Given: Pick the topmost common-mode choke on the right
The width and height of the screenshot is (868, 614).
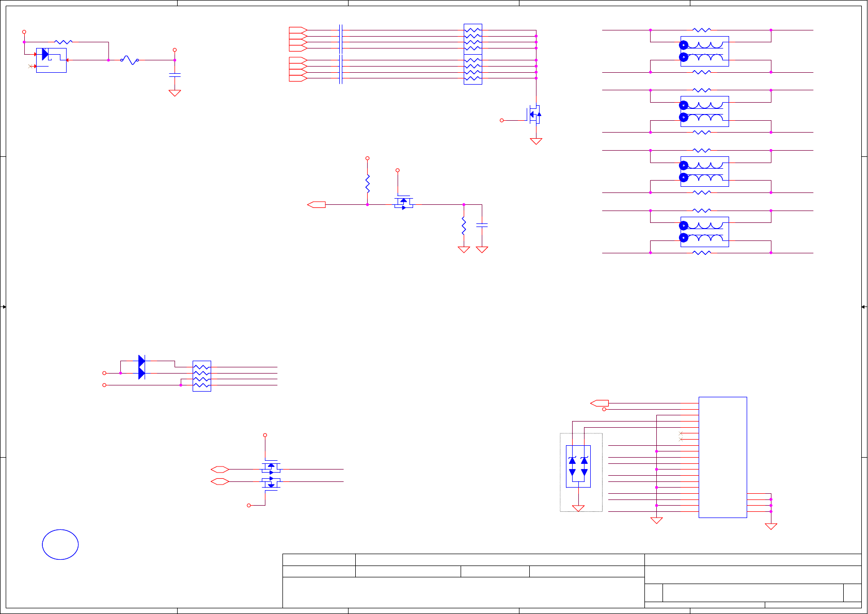Looking at the screenshot, I should [x=705, y=51].
